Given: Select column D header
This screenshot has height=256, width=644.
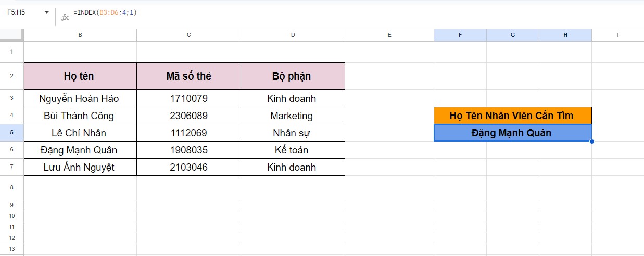Looking at the screenshot, I should pyautogui.click(x=293, y=35).
